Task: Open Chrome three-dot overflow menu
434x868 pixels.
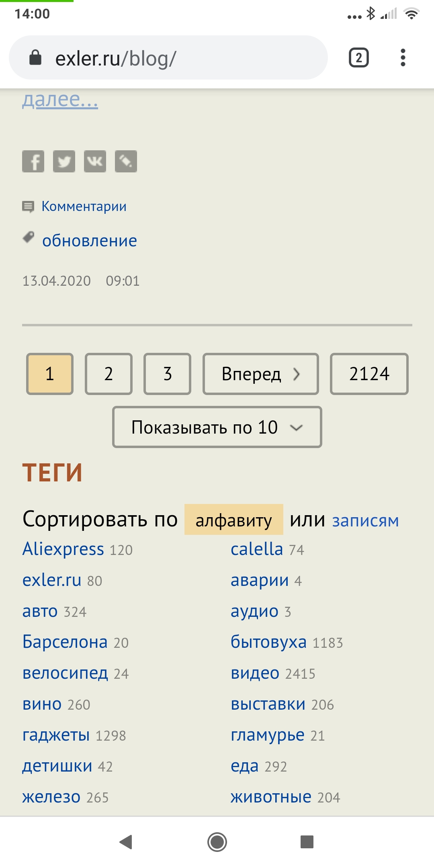Action: (403, 58)
